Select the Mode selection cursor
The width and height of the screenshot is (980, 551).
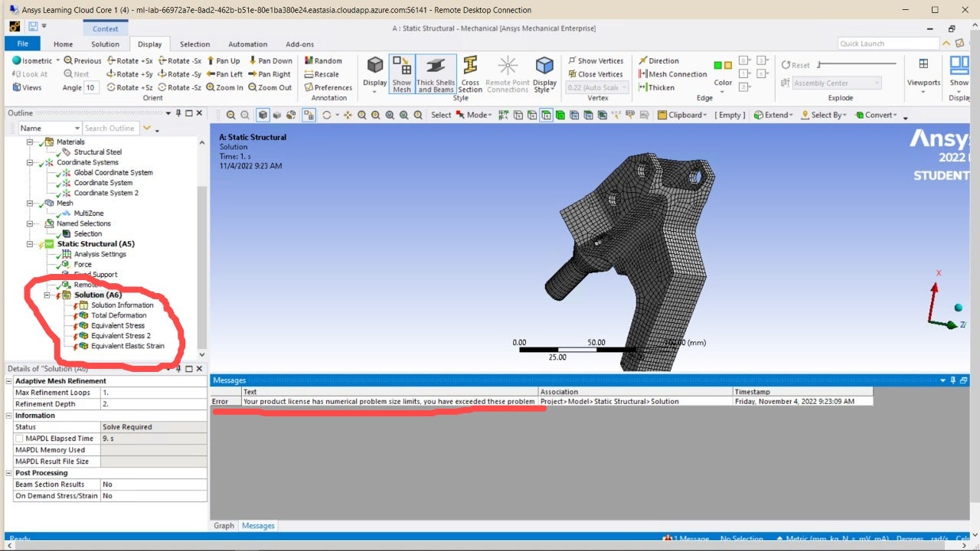(474, 115)
